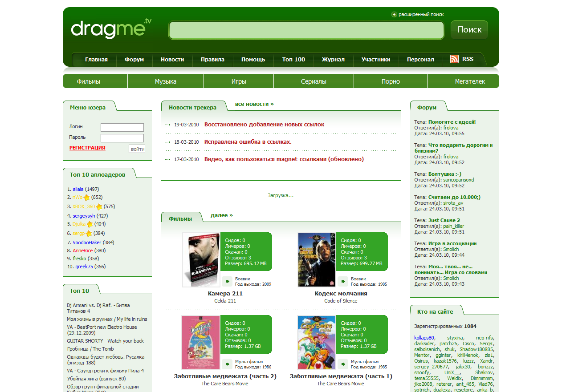Go to Главная in navigation menu
The width and height of the screenshot is (562, 392).
pos(96,59)
